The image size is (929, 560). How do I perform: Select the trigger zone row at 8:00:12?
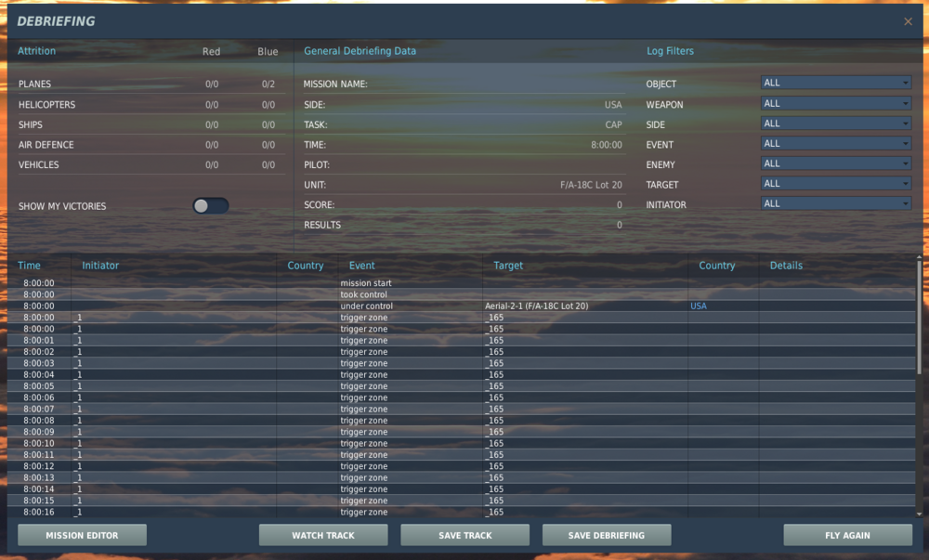coord(461,466)
